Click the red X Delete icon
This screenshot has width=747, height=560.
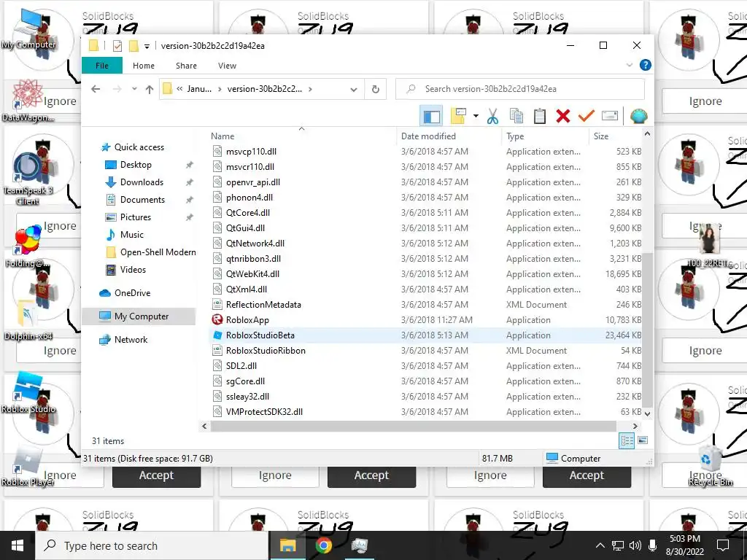562,116
